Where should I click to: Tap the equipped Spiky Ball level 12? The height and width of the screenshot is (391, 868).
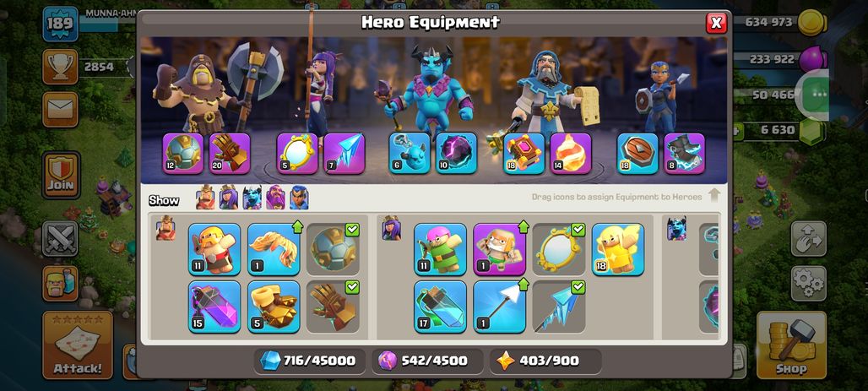[182, 154]
